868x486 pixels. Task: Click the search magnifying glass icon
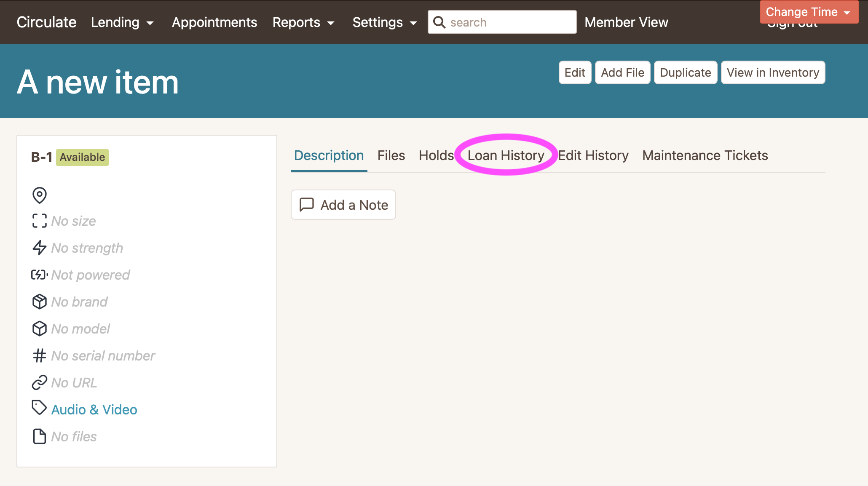(439, 22)
